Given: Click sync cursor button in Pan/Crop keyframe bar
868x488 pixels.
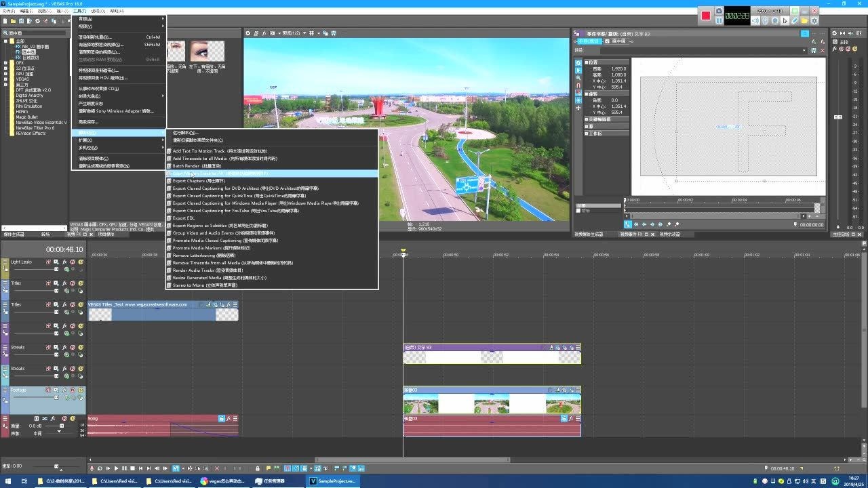Looking at the screenshot, I should pos(628,224).
